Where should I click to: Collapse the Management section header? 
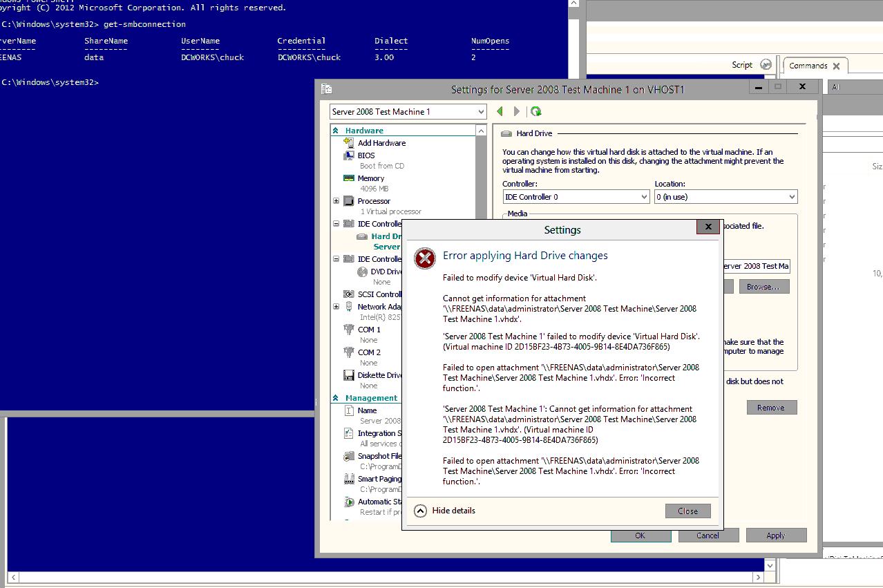point(336,398)
